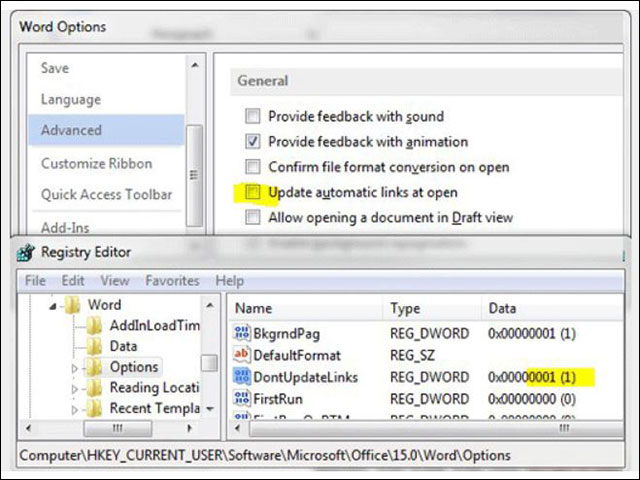Click the Data folder icon in registry tree
Screen dimensions: 640x480
[94, 346]
